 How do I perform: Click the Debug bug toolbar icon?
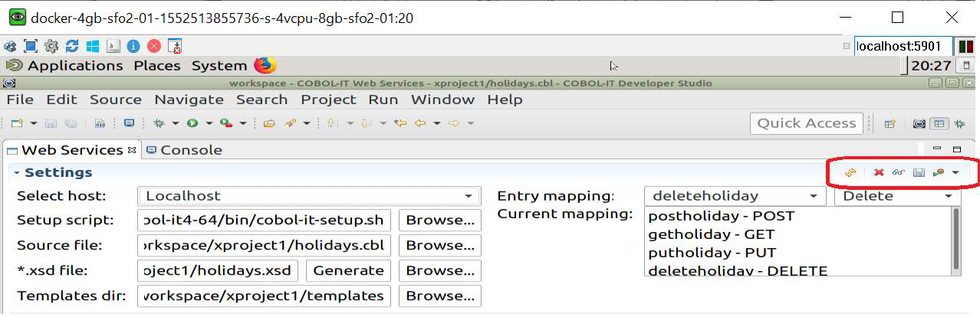[x=159, y=123]
